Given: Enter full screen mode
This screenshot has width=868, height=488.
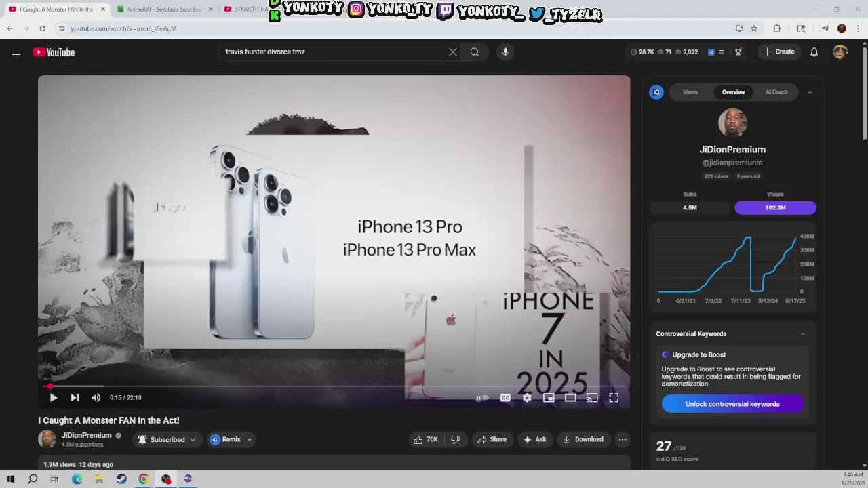Looking at the screenshot, I should tap(614, 398).
